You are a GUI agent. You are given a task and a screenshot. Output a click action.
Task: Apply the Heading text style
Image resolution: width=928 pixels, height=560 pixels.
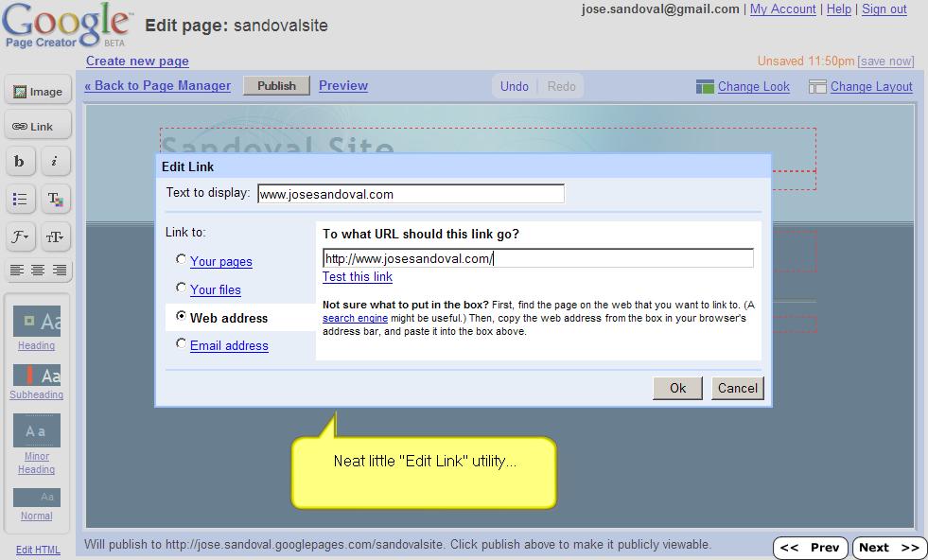(37, 328)
